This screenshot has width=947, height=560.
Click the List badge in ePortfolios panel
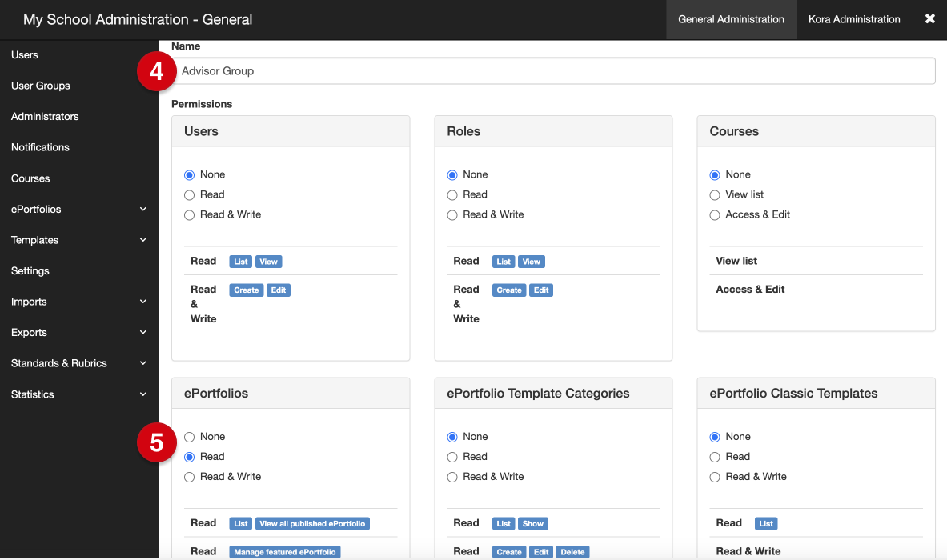click(240, 523)
